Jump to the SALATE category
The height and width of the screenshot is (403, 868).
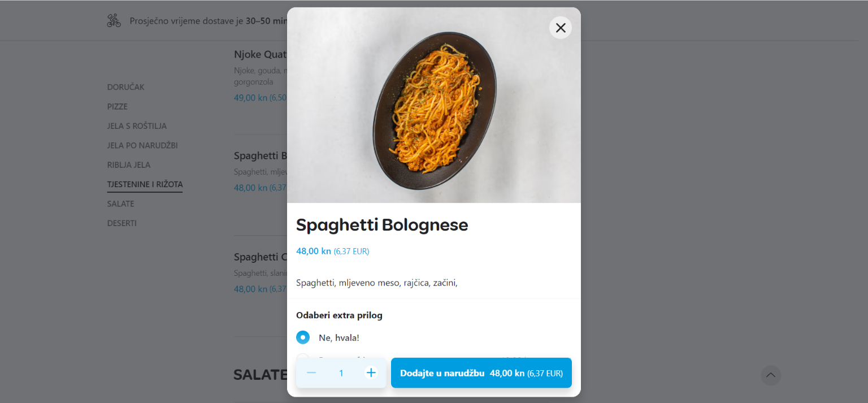coord(121,203)
